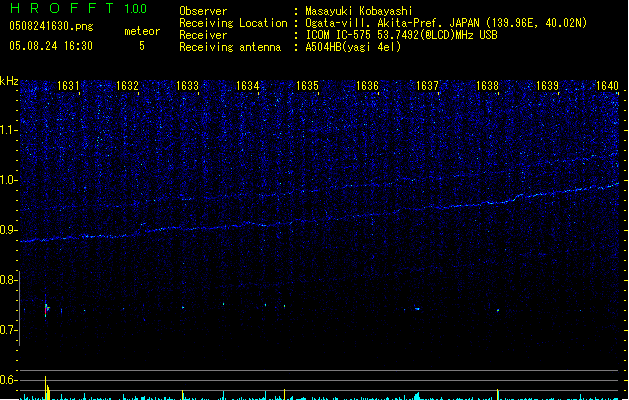The width and height of the screenshot is (629, 400).
Task: Click the kHz unit label
Action: click(9, 81)
